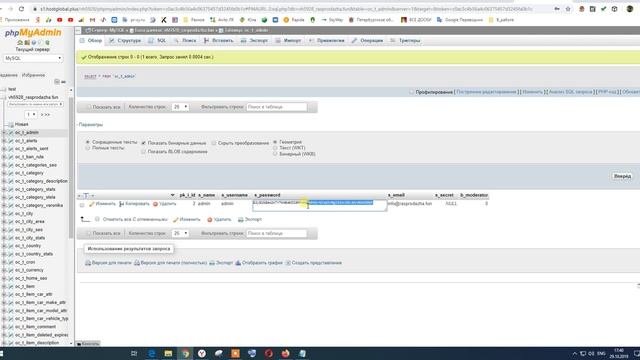Open Версия для печати printer icon
The height and width of the screenshot is (360, 640).
(x=88, y=263)
